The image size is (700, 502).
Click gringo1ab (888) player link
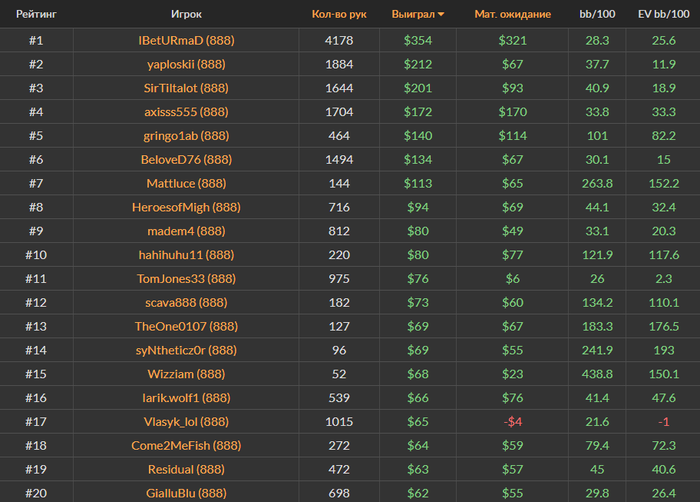[x=186, y=136]
